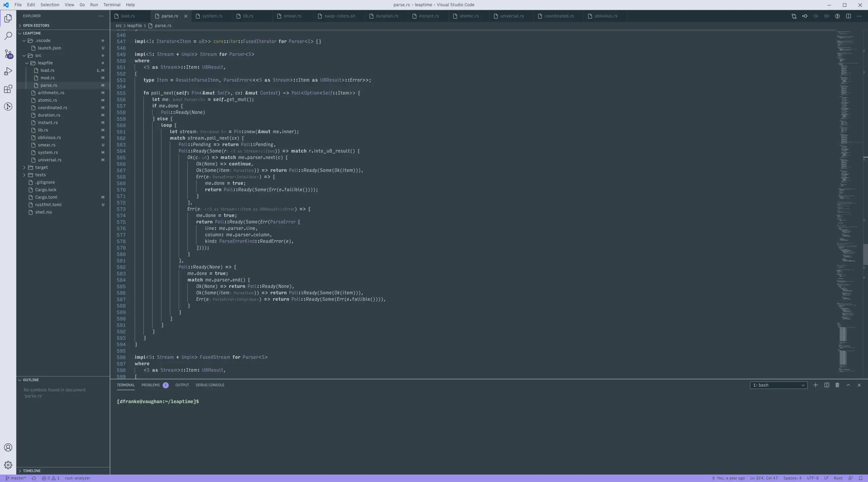Open the Search view icon
The height and width of the screenshot is (482, 868).
8,36
